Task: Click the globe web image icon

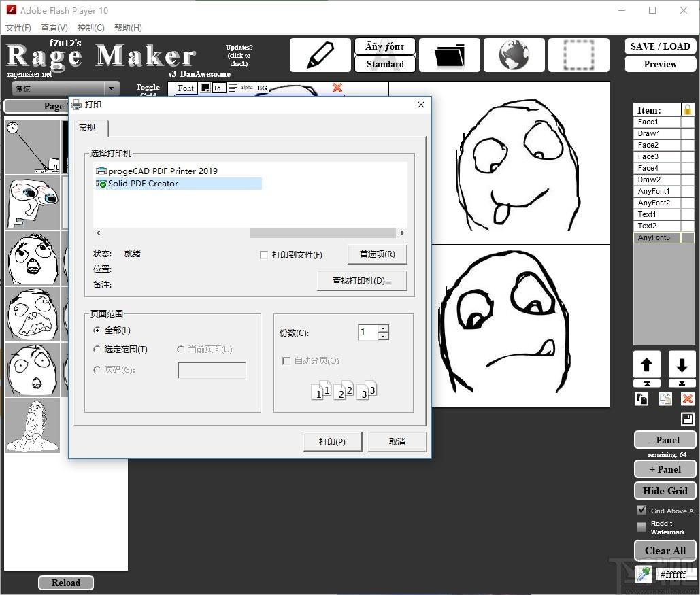Action: point(514,55)
